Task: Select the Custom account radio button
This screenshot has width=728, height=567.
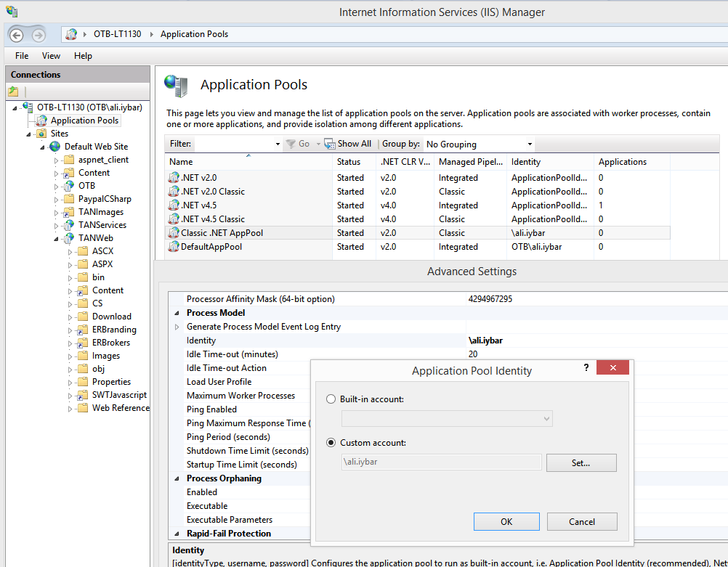Action: point(331,442)
